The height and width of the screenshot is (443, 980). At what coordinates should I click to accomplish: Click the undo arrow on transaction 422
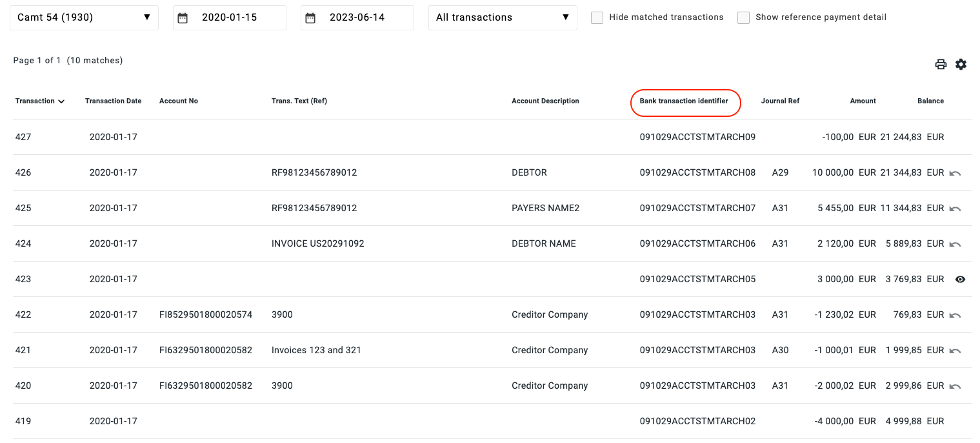[x=955, y=315]
